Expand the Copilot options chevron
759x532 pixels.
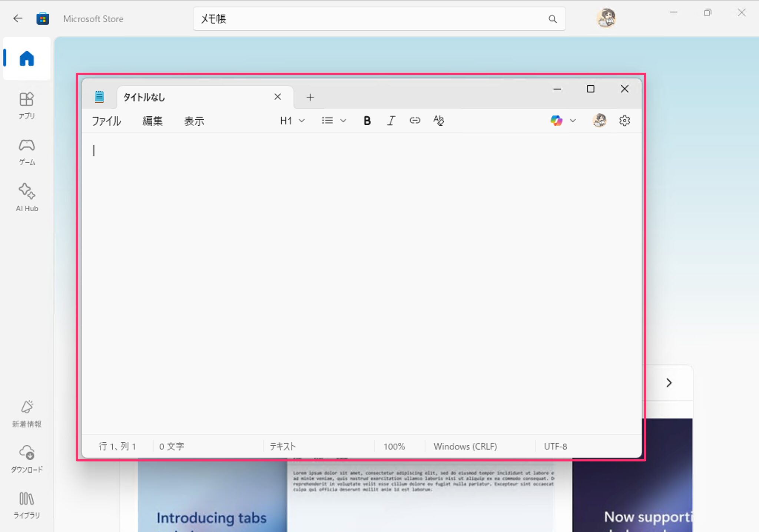pos(573,120)
